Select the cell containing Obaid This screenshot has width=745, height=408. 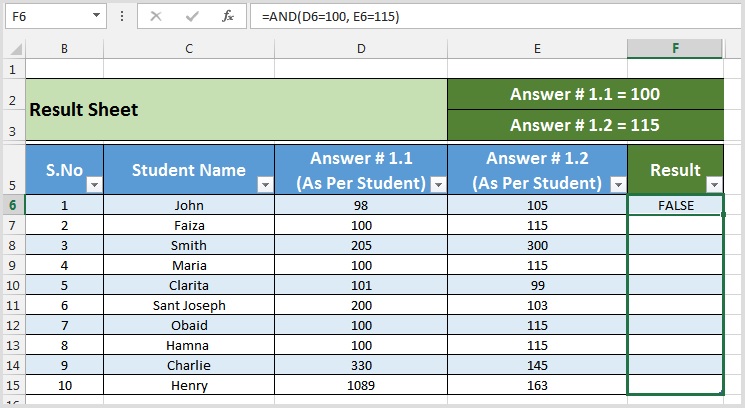click(x=189, y=325)
